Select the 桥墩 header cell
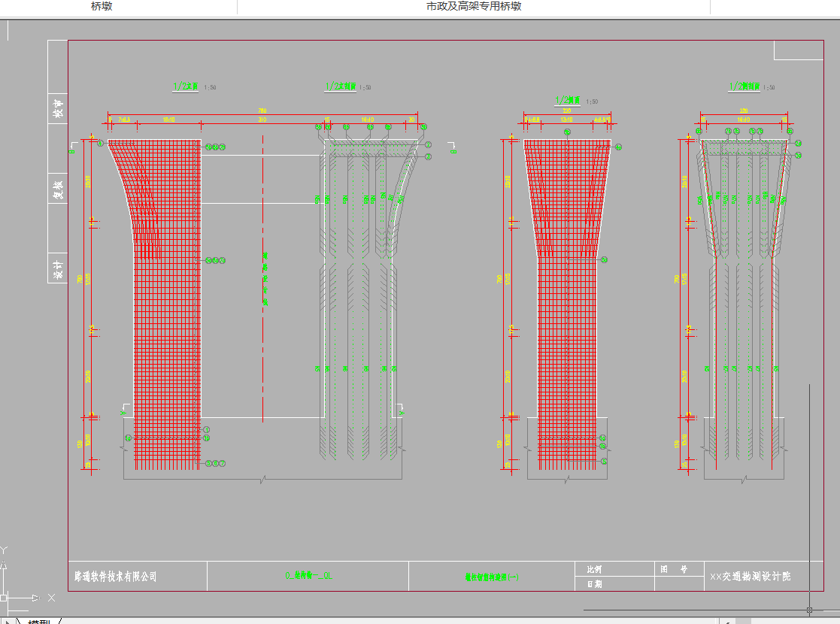 (x=102, y=7)
